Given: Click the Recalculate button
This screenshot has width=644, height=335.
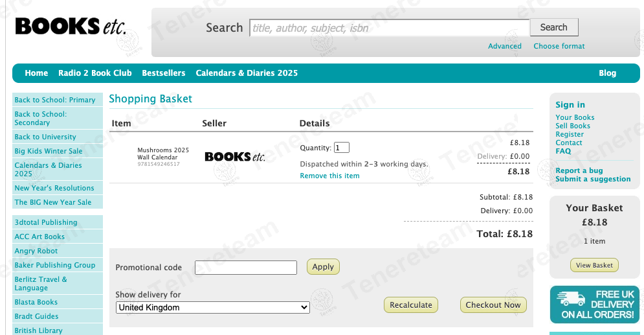Looking at the screenshot, I should click(x=410, y=305).
